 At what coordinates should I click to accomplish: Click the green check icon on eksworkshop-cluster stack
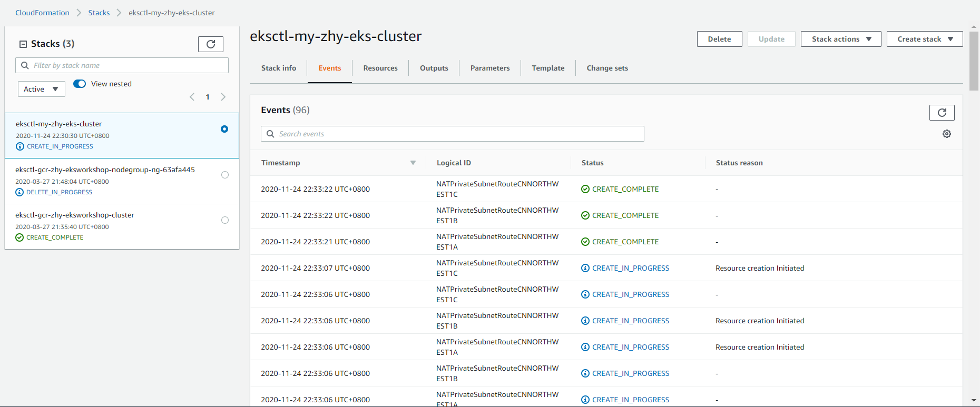(19, 237)
